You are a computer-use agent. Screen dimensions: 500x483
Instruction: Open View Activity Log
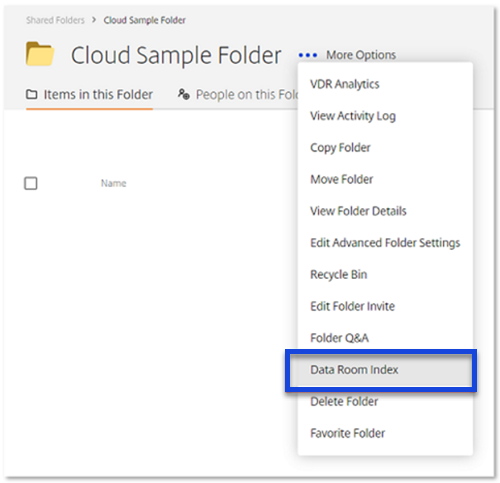[353, 116]
